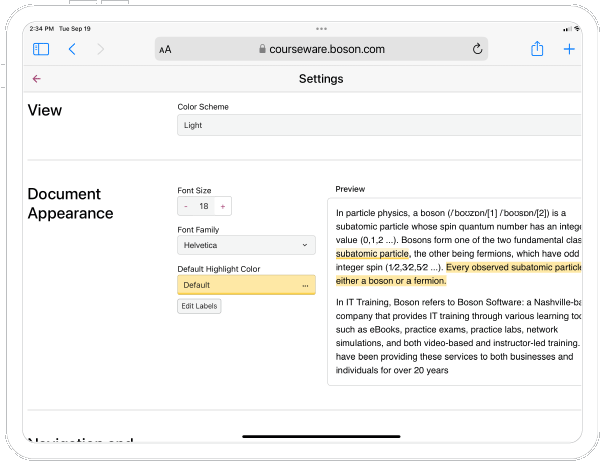
Task: Open a new tab with the plus icon
Action: point(569,49)
